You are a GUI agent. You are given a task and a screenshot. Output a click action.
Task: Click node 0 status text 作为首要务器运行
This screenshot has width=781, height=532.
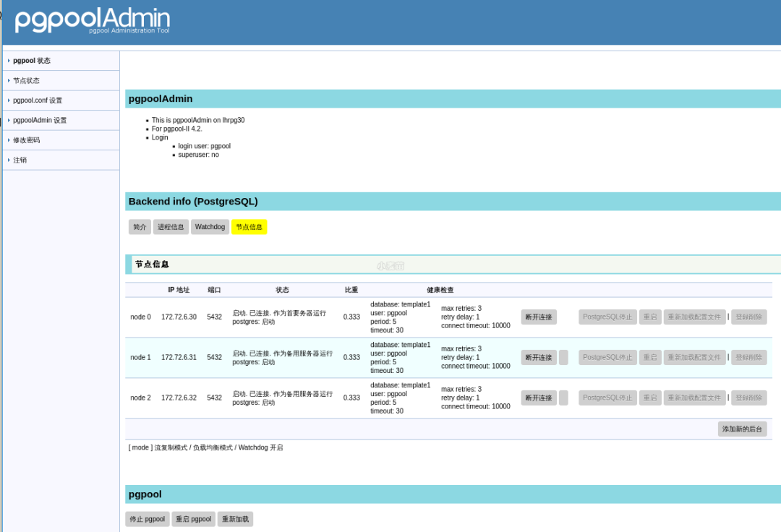click(299, 313)
